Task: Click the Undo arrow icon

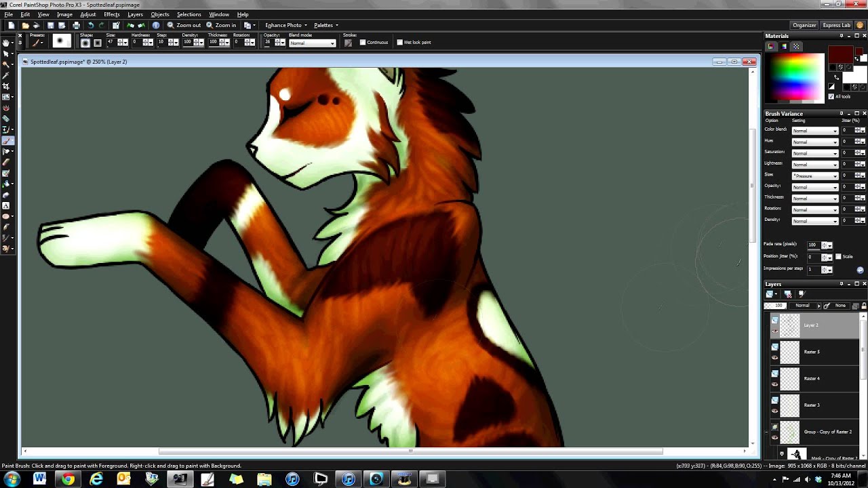Action: click(90, 26)
